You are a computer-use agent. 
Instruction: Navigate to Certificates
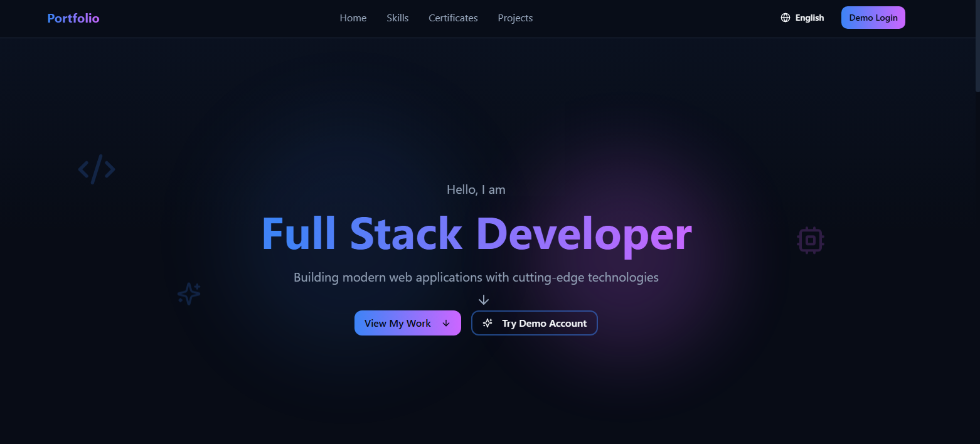pyautogui.click(x=453, y=18)
